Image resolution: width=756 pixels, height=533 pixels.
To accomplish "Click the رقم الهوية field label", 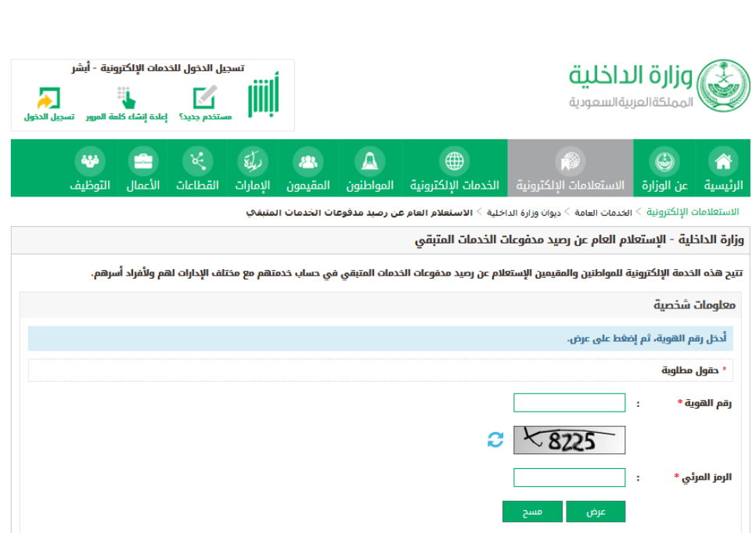I will pyautogui.click(x=707, y=403).
